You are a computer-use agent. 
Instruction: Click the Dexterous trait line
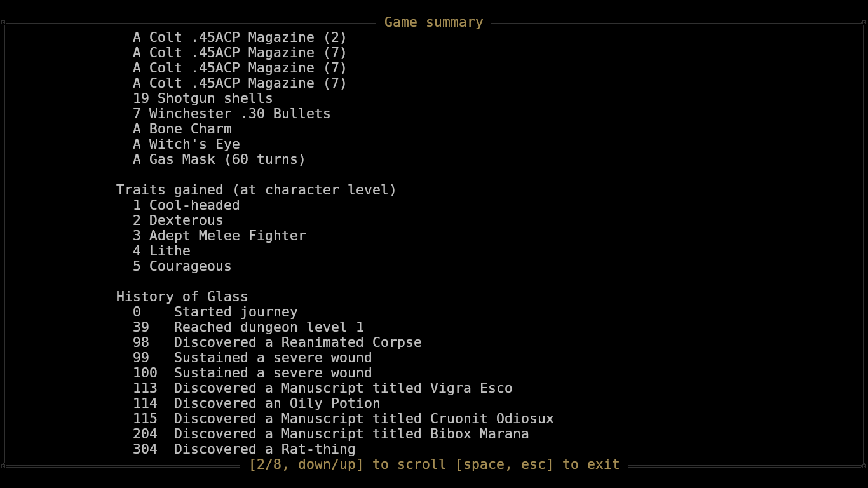pyautogui.click(x=178, y=220)
